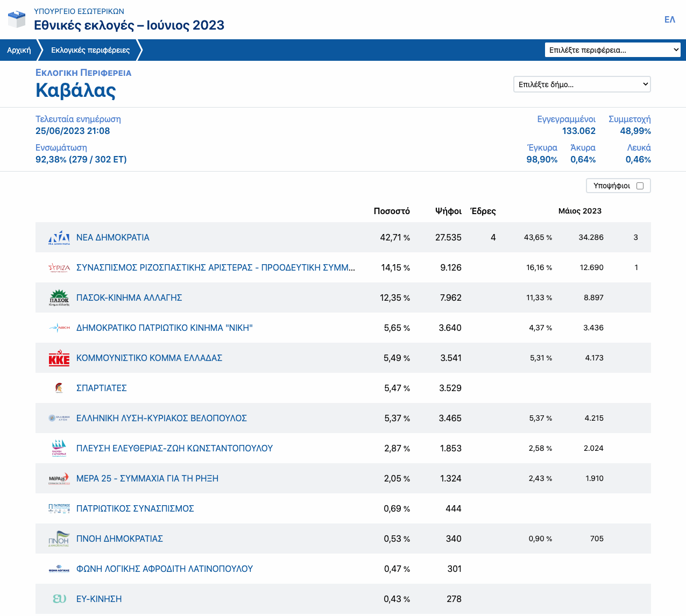Open ΕΥ-ΚΙΝΗΣΗ party link
The width and height of the screenshot is (686, 616).
[x=99, y=599]
